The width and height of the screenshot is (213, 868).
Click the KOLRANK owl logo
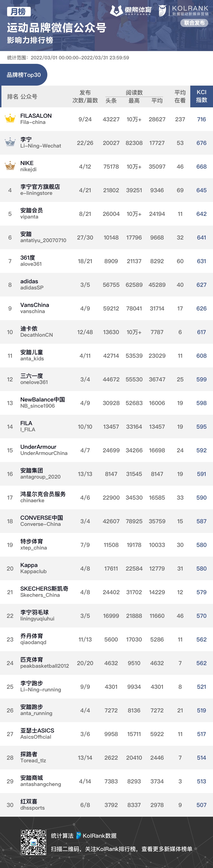(162, 11)
